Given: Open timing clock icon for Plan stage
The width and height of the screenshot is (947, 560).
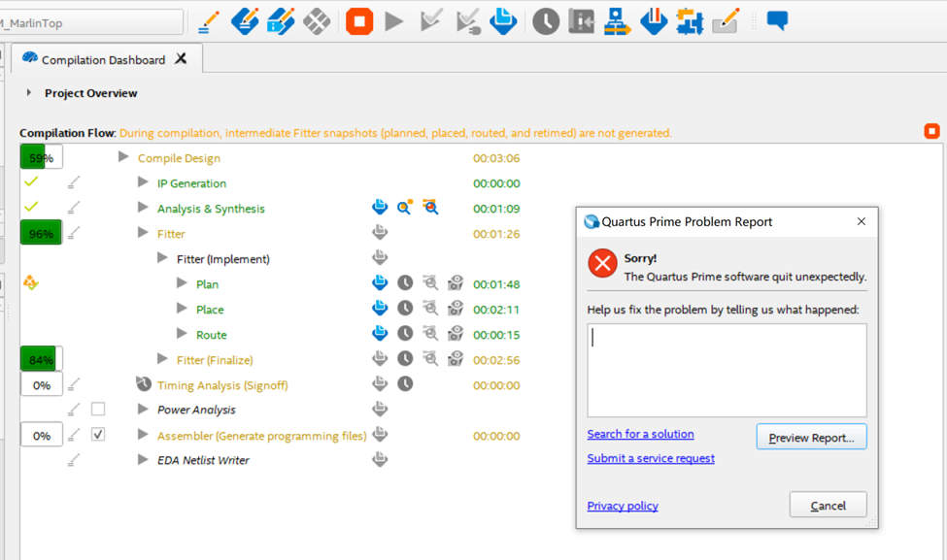Looking at the screenshot, I should (x=405, y=283).
